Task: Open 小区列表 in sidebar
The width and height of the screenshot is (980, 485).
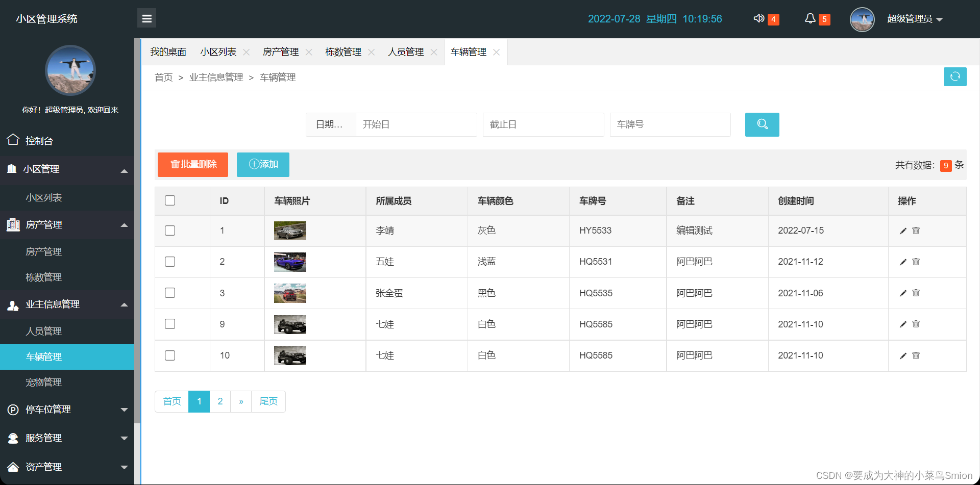Action: click(x=67, y=198)
